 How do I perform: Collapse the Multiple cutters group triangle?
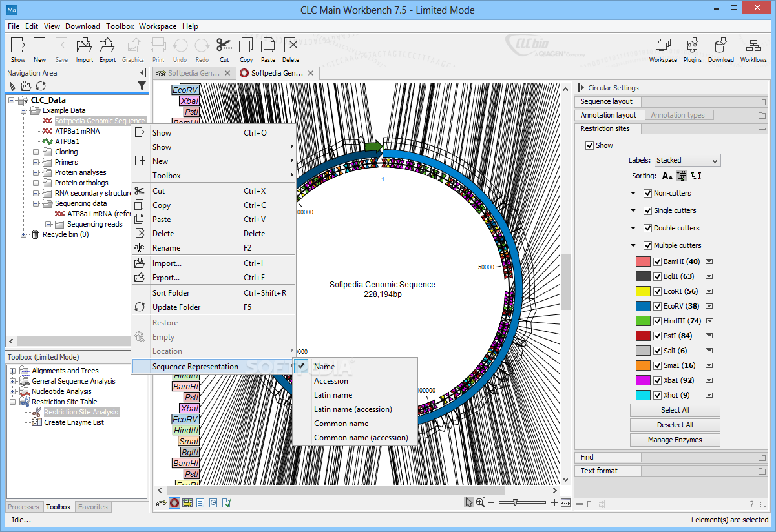click(x=633, y=245)
